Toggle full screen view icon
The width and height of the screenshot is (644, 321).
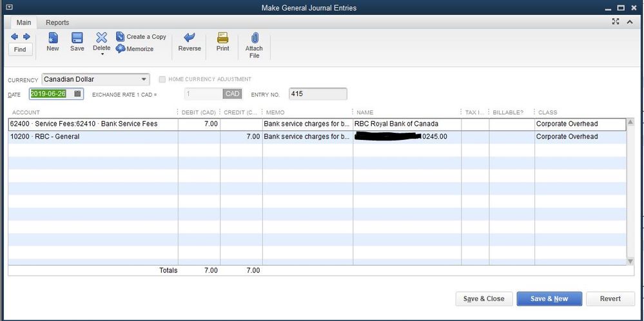pos(616,22)
